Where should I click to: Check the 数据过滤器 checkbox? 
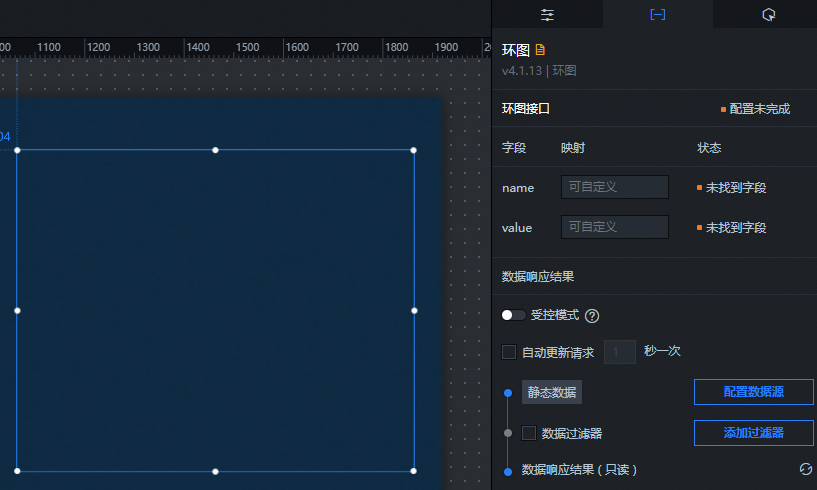coord(529,433)
